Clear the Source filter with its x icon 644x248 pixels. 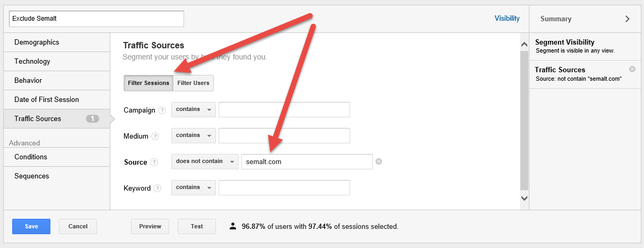pos(379,162)
